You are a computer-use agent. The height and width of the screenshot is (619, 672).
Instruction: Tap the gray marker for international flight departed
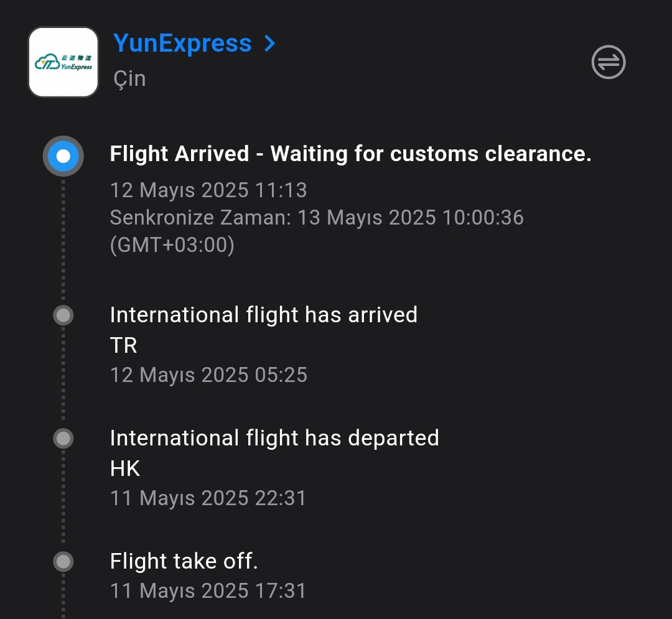point(63,439)
